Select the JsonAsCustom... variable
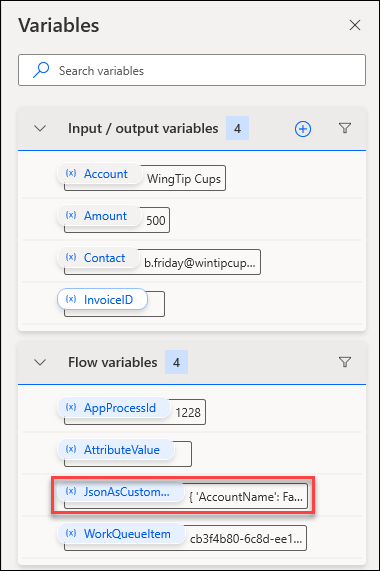 coord(120,492)
